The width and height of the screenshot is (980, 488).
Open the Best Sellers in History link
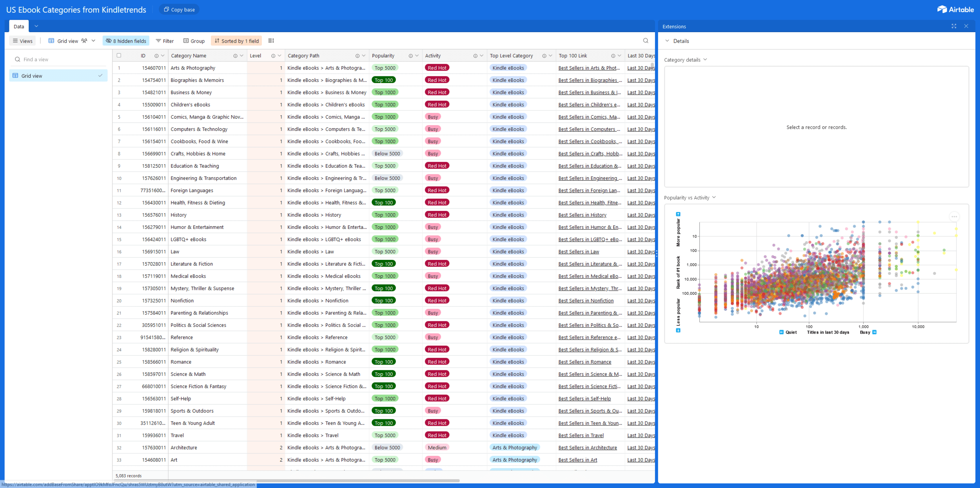(x=582, y=215)
